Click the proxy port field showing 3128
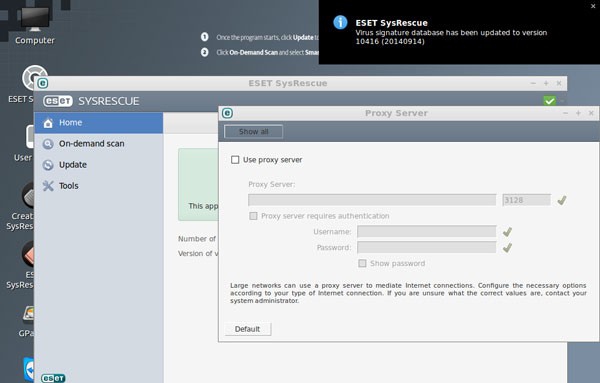600x383 pixels. (527, 200)
